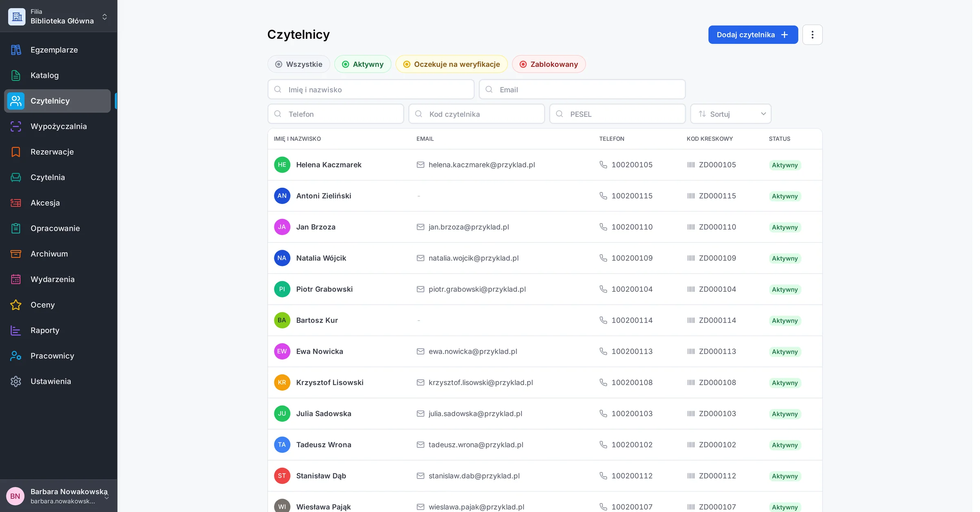Screen dimensions: 980x512
Task: Click the Ustawienia gear icon
Action: 16,381
